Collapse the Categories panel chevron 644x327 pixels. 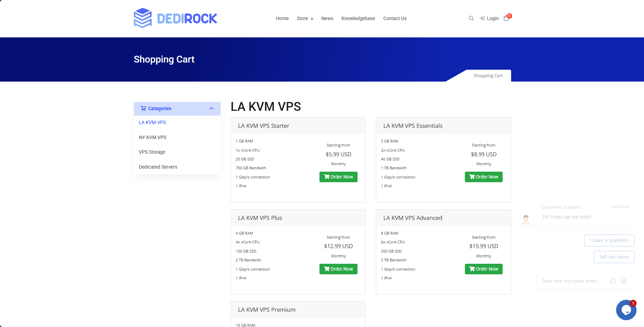click(x=211, y=108)
